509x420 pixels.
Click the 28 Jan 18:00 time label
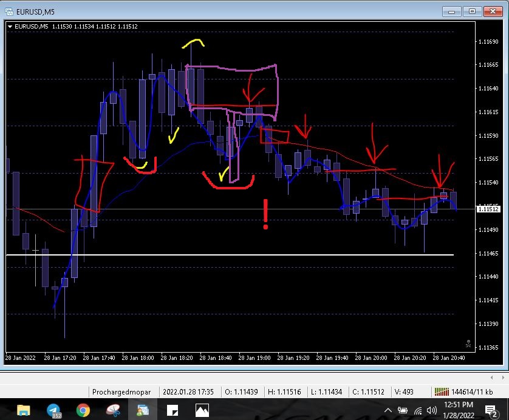tap(138, 357)
